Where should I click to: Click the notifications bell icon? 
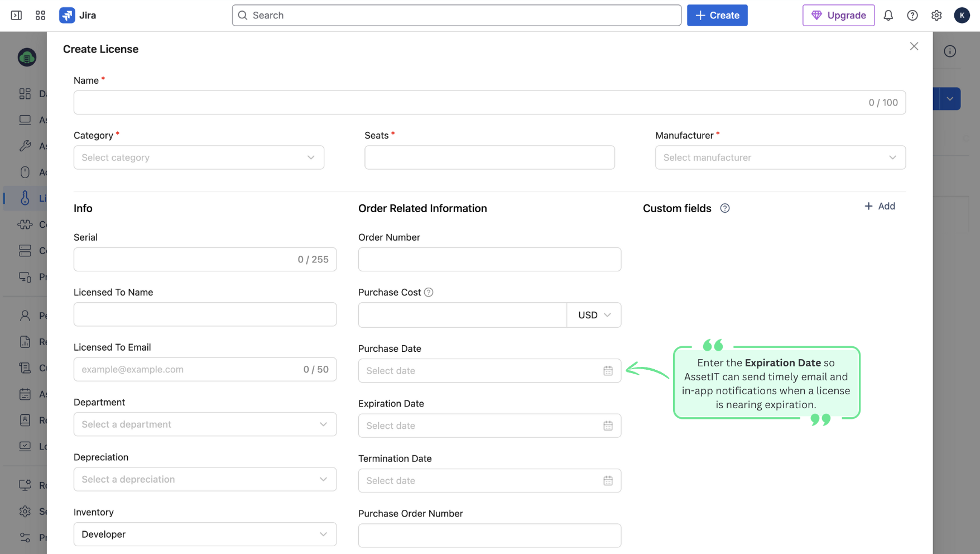point(888,15)
